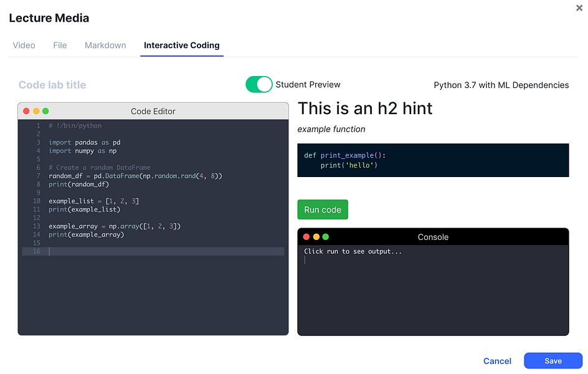
Task: Click the red dot in Console titlebar
Action: click(306, 237)
